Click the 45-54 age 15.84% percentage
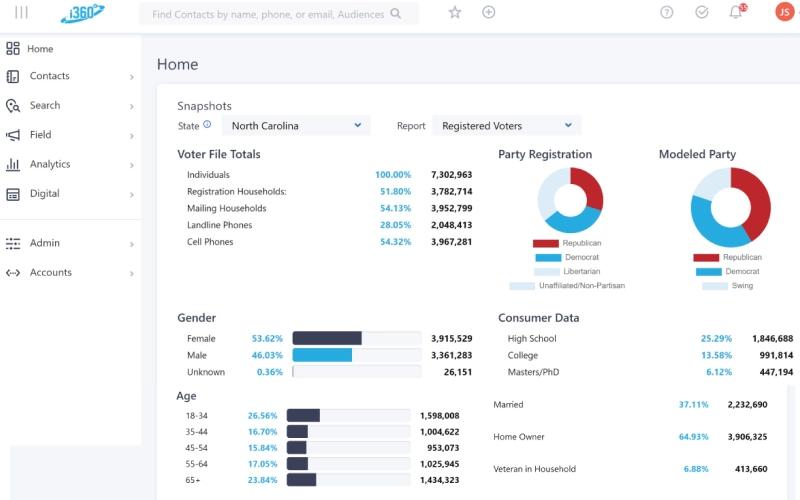This screenshot has width=800, height=500. (262, 448)
